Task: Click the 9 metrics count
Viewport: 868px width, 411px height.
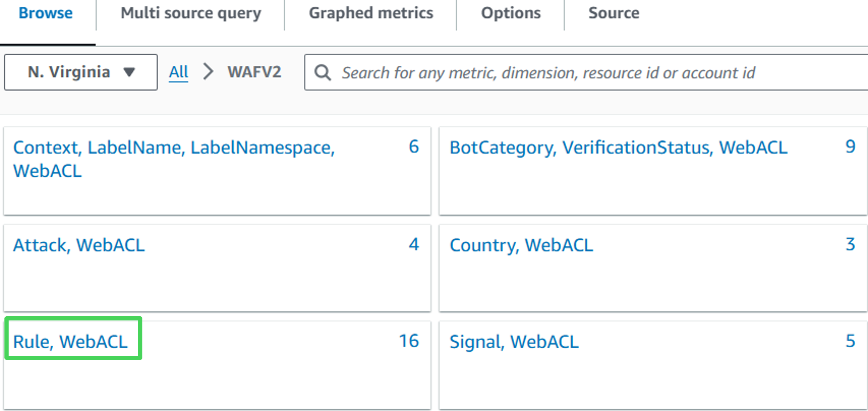Action: [x=850, y=147]
